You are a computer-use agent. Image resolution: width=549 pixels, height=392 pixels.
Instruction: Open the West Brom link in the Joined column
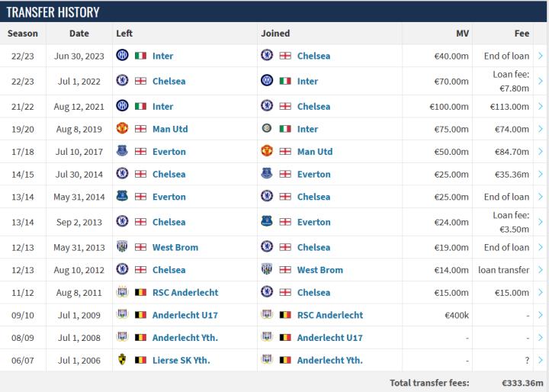(x=319, y=270)
